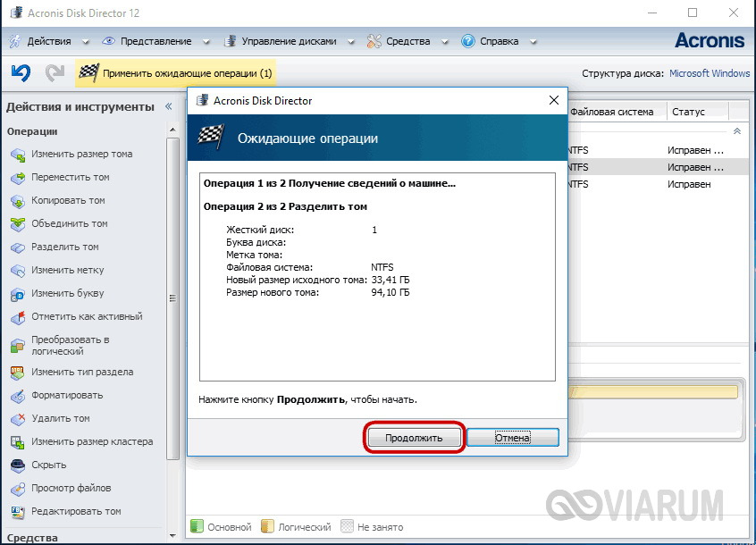Open the Microsoft Windows disk structure link
Screen dimensions: 756x545
(x=710, y=73)
